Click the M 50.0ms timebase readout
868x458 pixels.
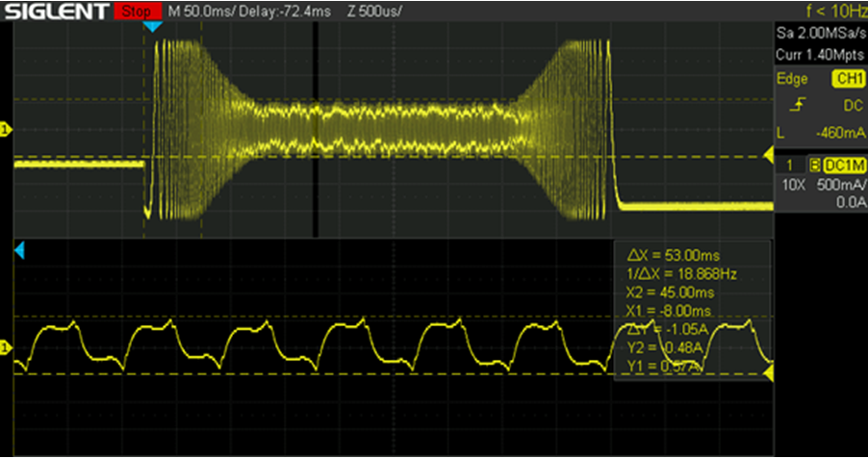(204, 12)
